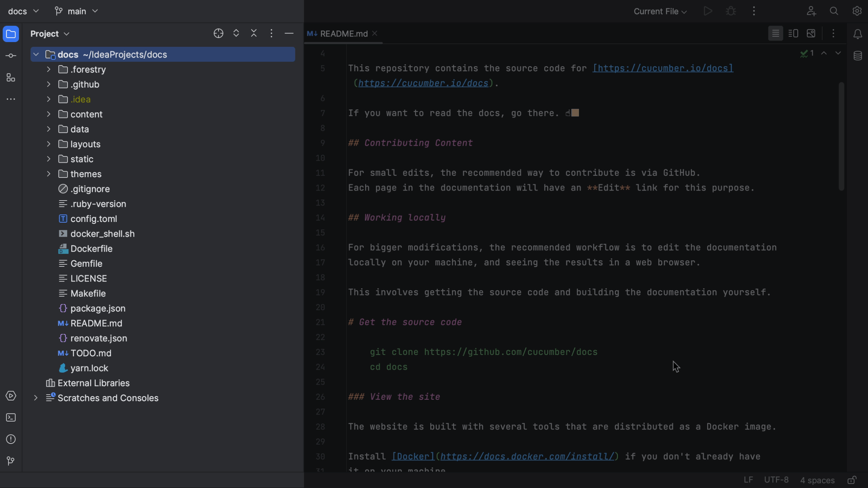This screenshot has height=488, width=868.
Task: Switch to the README.md tab
Action: point(343,33)
